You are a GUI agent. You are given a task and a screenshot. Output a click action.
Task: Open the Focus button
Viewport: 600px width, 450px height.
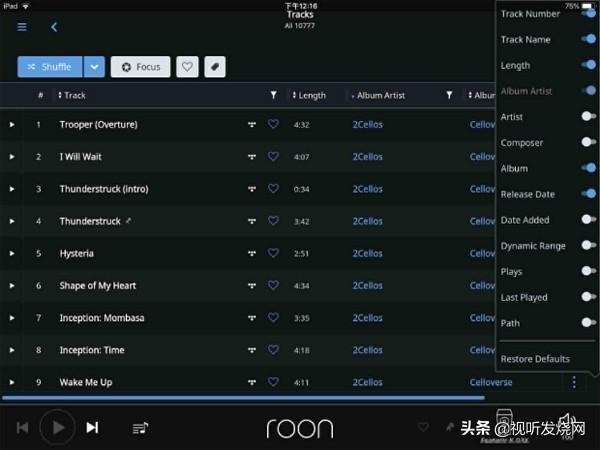click(140, 67)
